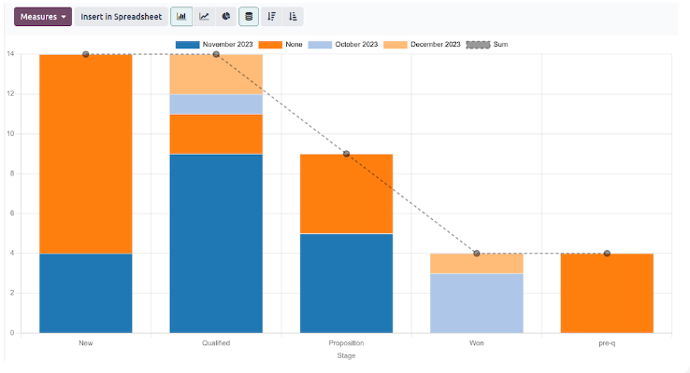690x373 pixels.
Task: Toggle stacked chart mode
Action: 249,17
